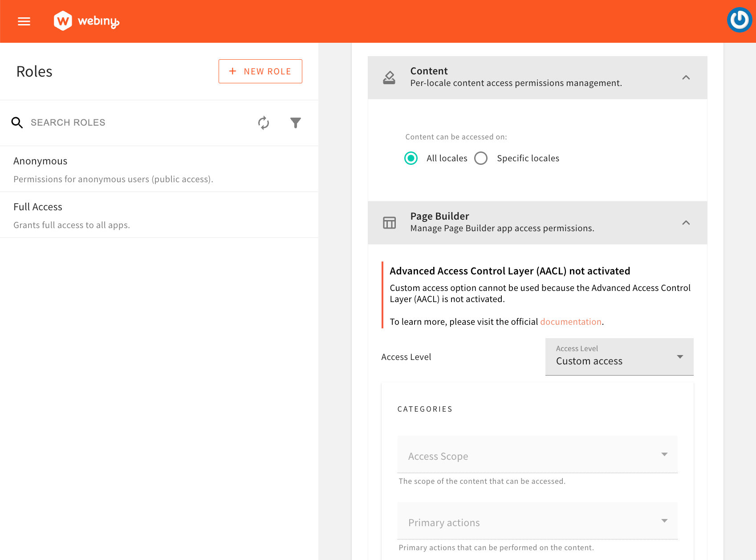
Task: Select the All locales radio button
Action: 411,158
